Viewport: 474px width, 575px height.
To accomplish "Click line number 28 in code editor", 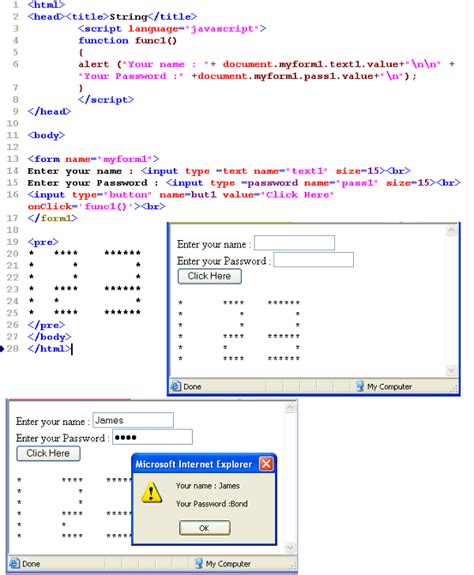I will coord(12,348).
